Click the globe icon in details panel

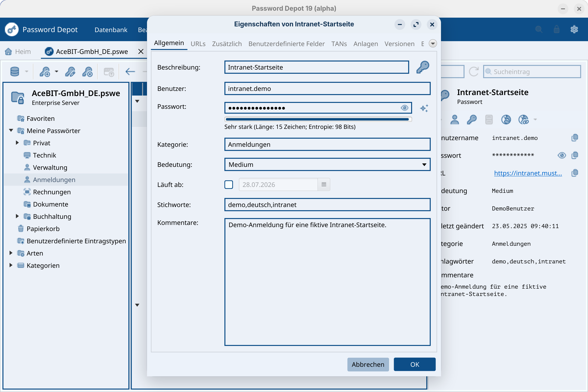tap(506, 120)
